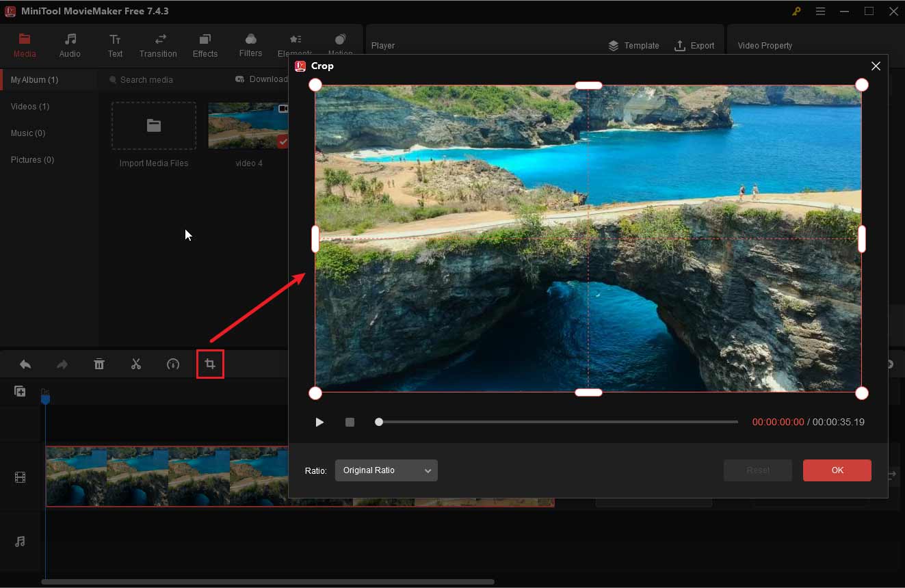The height and width of the screenshot is (588, 905).
Task: Open the Filters tab
Action: pos(250,45)
